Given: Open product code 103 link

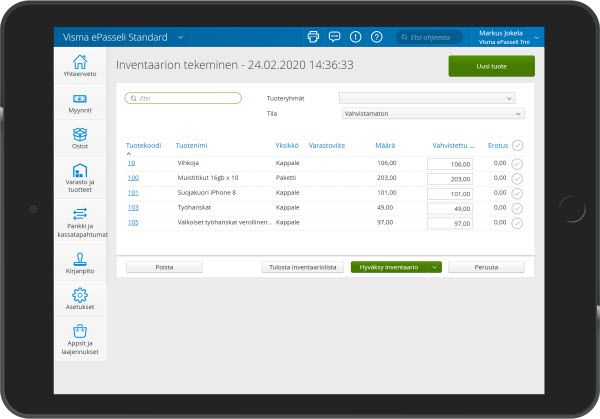Looking at the screenshot, I should 133,207.
